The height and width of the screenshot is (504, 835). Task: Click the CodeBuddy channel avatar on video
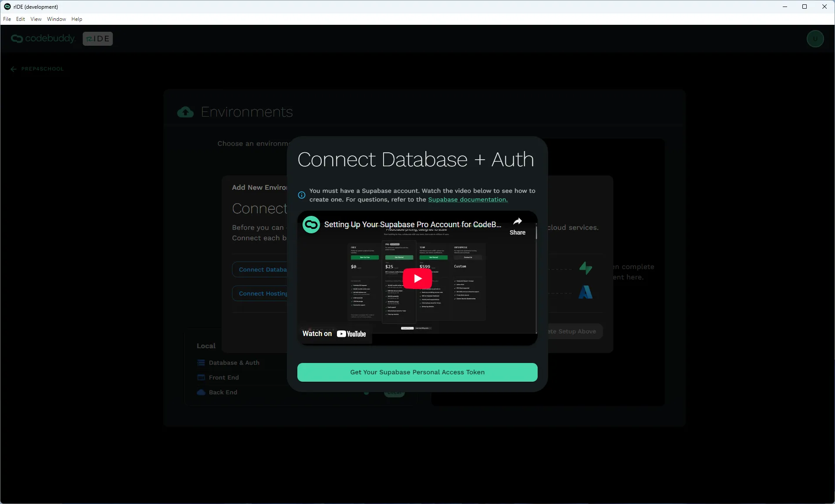tap(311, 225)
